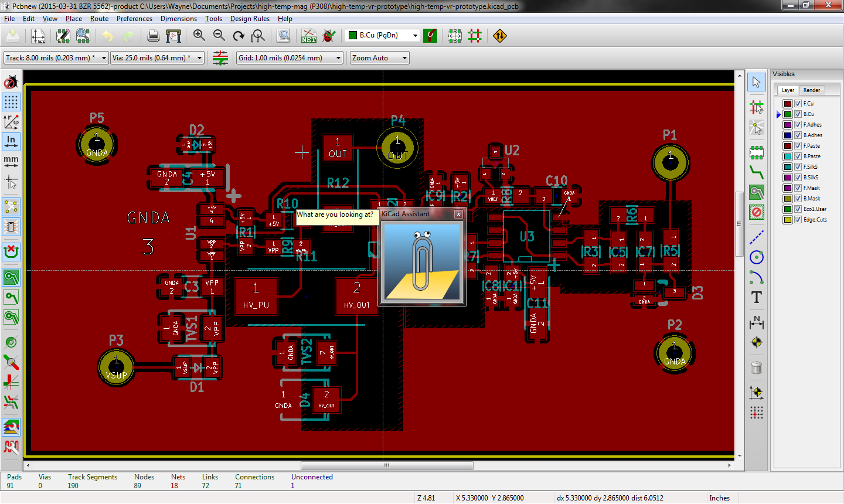The height and width of the screenshot is (504, 844).
Task: Click the delete items trash tool
Action: point(757,368)
